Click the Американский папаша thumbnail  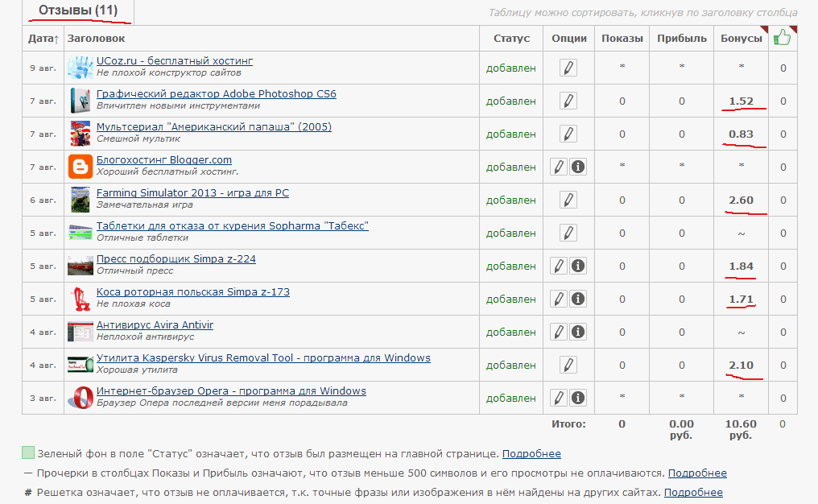[x=81, y=134]
